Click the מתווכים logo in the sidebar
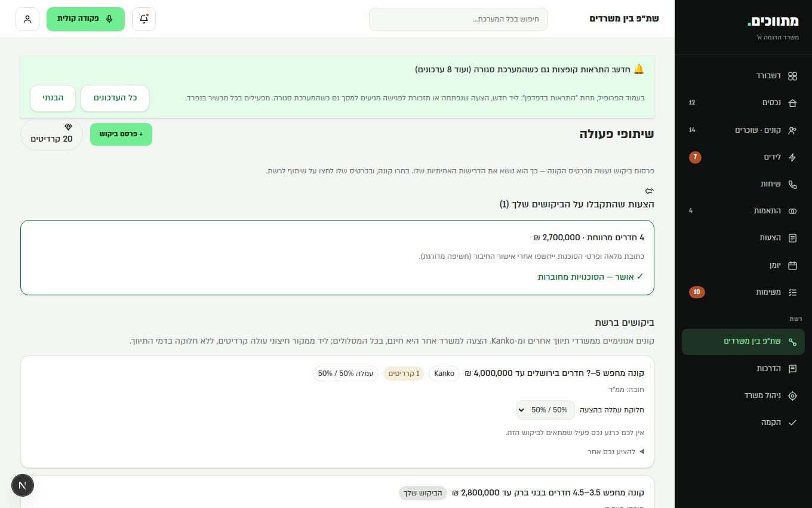Screen dimensions: 812x508 click(x=773, y=22)
